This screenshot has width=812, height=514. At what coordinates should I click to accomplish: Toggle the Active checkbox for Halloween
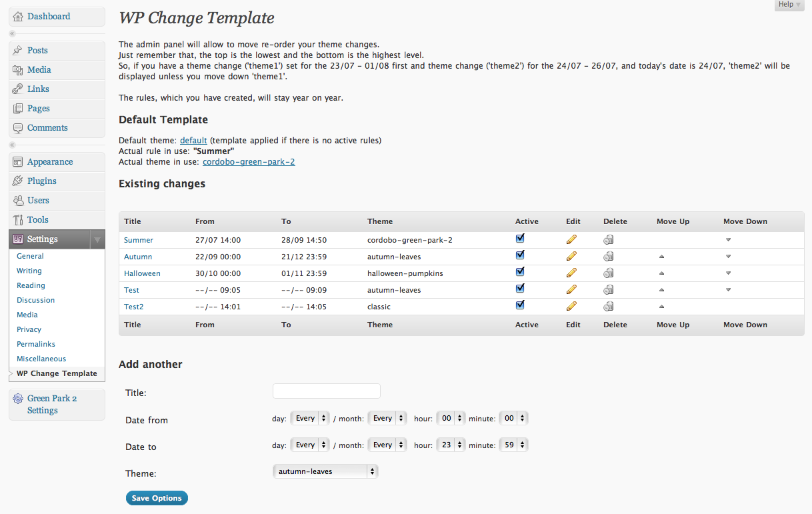[520, 271]
